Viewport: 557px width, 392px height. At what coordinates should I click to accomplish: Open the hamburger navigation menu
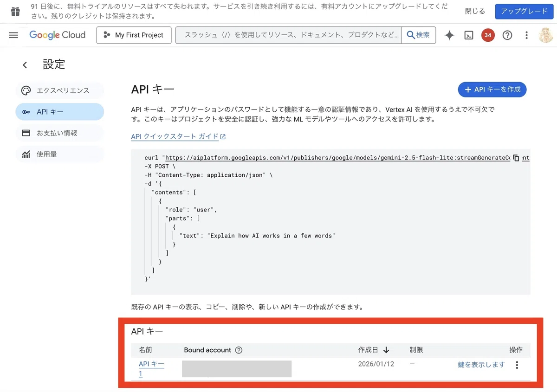pos(13,35)
